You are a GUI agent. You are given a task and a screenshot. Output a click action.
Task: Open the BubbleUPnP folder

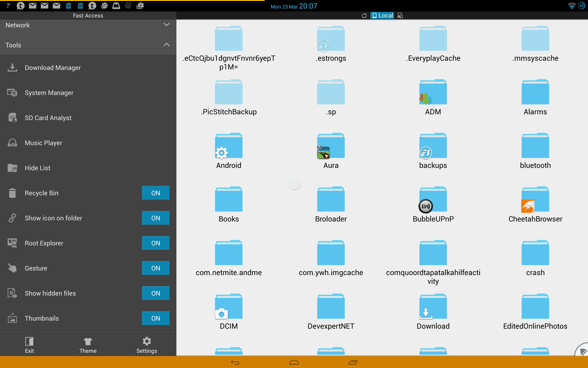pyautogui.click(x=433, y=205)
